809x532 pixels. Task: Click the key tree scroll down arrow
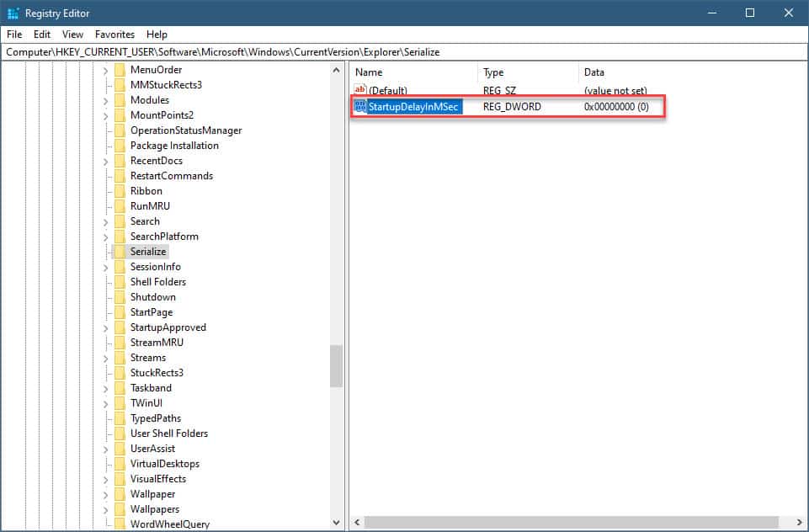coord(337,522)
